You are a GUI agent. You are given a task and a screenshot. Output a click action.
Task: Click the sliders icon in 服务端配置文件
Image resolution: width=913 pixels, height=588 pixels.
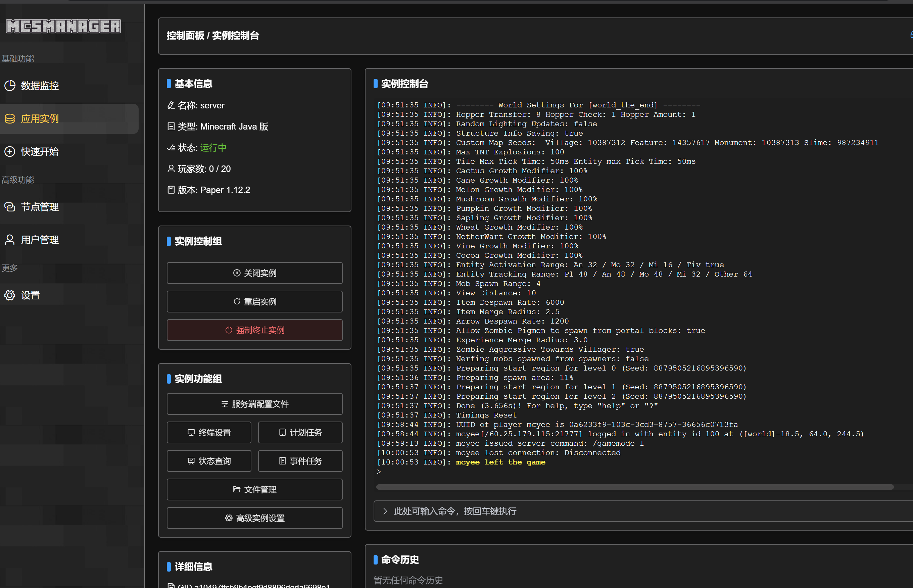225,404
